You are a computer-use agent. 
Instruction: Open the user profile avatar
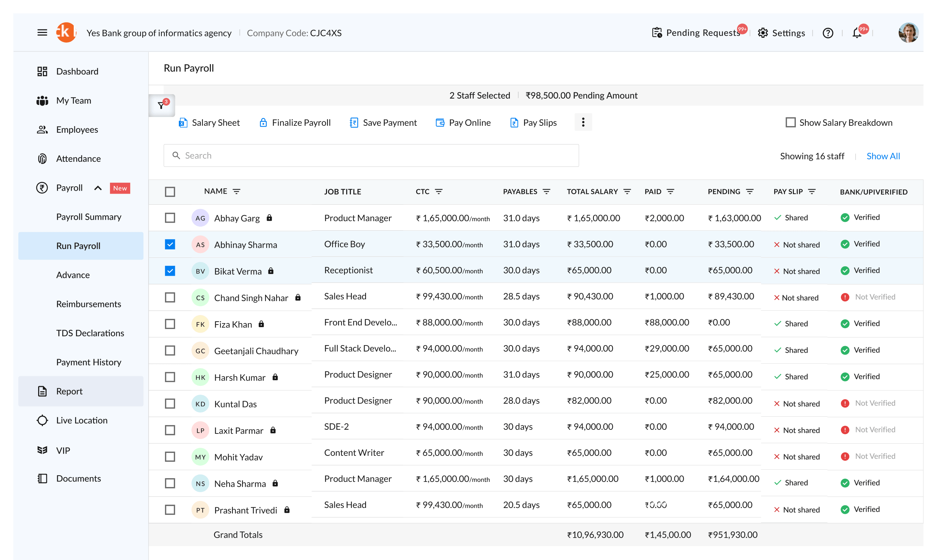pos(908,32)
